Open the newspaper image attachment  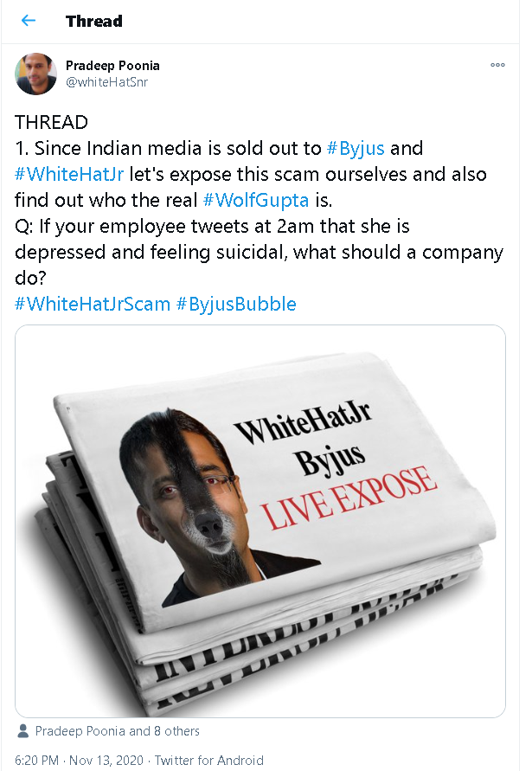[260, 521]
